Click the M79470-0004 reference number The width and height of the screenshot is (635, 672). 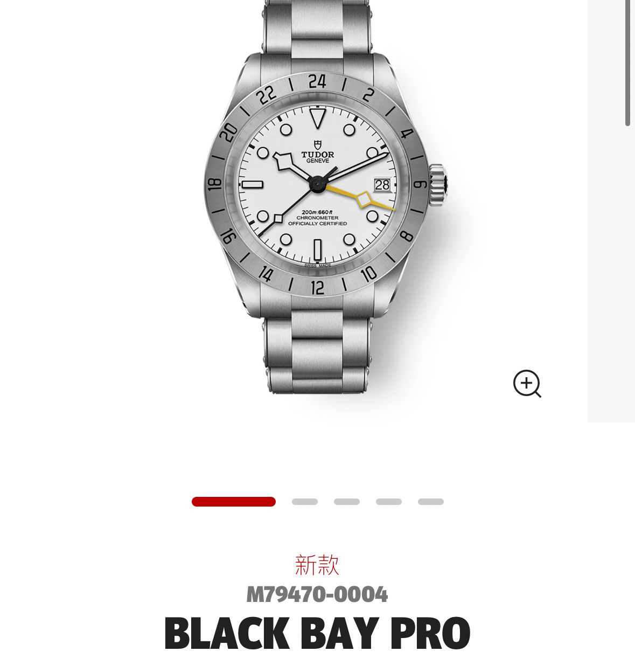317,594
